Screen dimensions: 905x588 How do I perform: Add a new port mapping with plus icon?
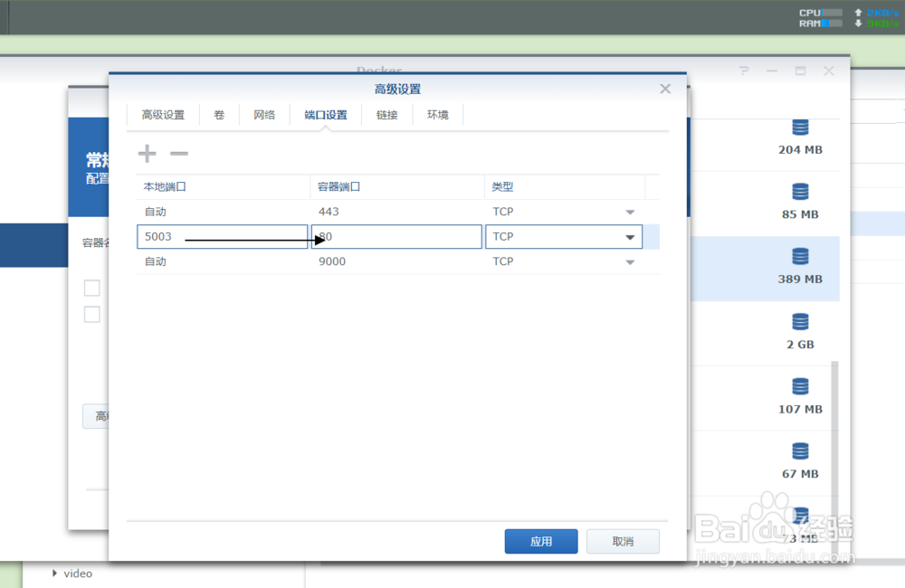[148, 154]
